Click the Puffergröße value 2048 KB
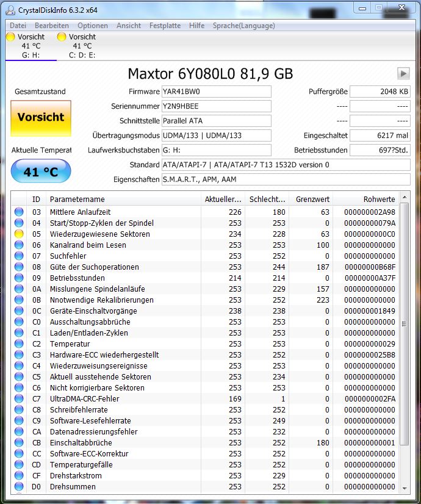421x504 pixels. [380, 92]
